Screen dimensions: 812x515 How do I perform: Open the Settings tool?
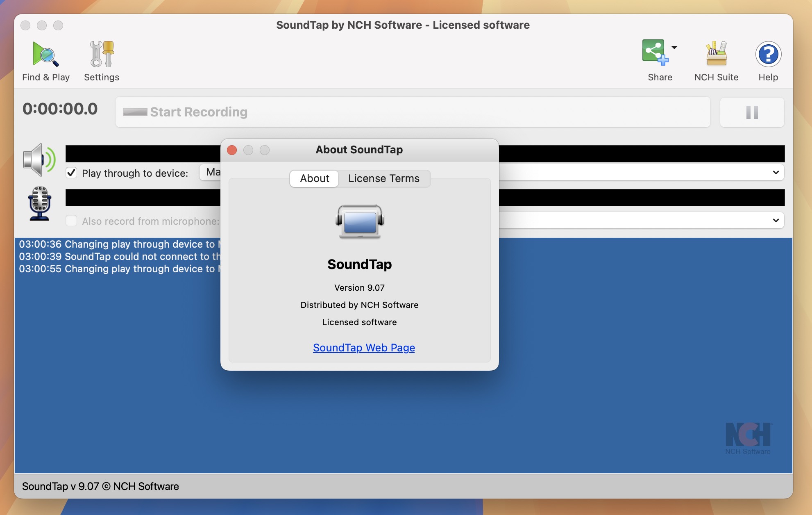(x=101, y=59)
